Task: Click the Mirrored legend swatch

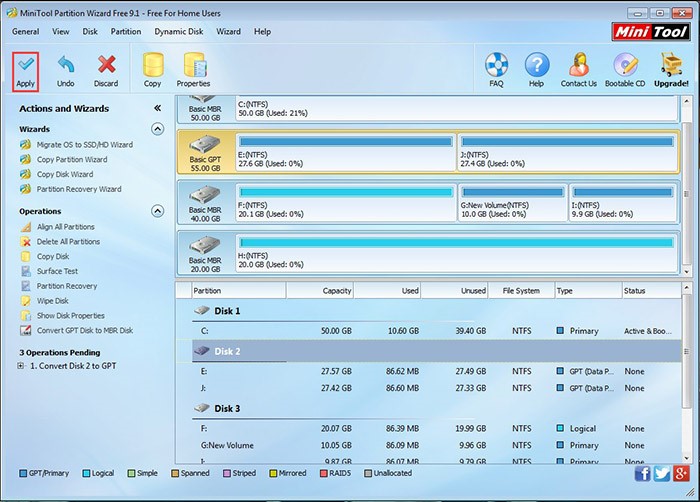Action: (273, 473)
